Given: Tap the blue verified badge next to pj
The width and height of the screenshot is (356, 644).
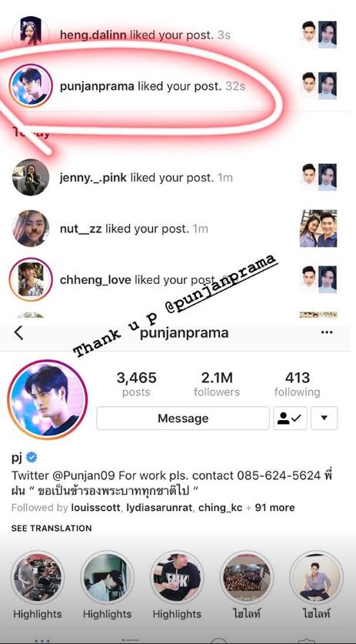Looking at the screenshot, I should 32,457.
